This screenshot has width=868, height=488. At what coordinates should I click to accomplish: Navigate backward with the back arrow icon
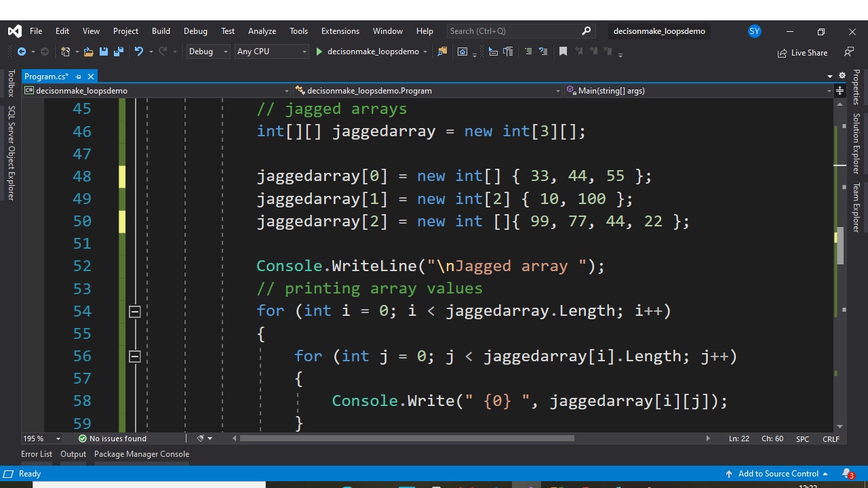point(20,51)
